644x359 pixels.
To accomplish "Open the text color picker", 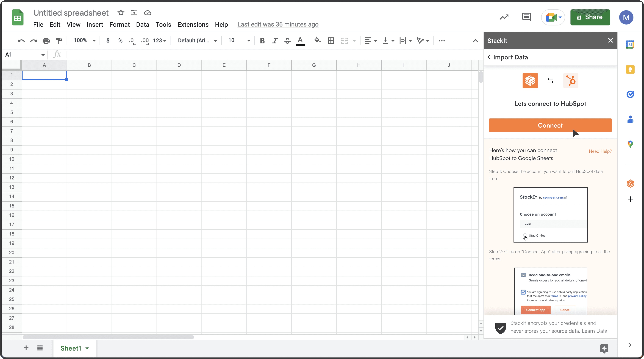I will [x=300, y=41].
